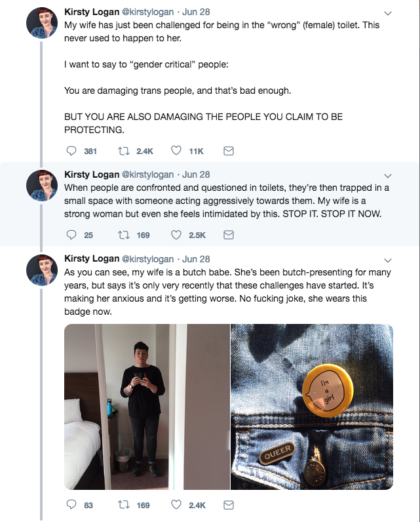
Task: Reply to the third tweet with 83 replies
Action: pyautogui.click(x=72, y=505)
